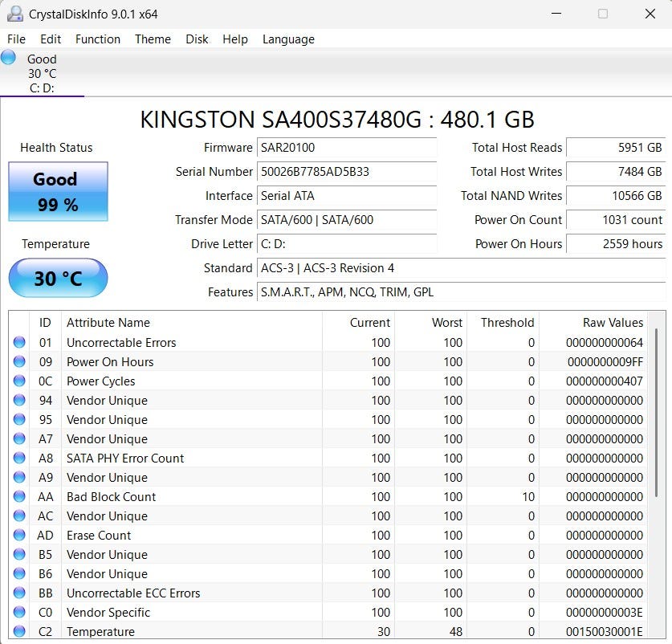Click the status orb for Vendor Specific C0
Viewport: 672px width, 644px height.
pos(19,612)
